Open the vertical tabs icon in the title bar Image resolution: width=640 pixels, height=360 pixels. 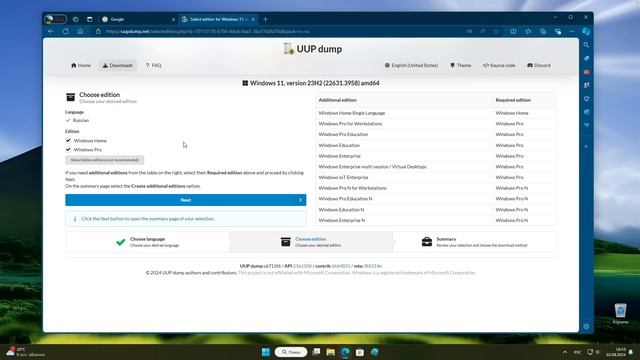click(76, 19)
